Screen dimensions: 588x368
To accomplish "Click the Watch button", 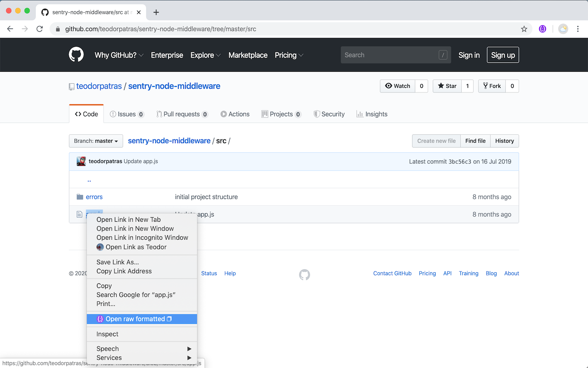I will click(397, 86).
